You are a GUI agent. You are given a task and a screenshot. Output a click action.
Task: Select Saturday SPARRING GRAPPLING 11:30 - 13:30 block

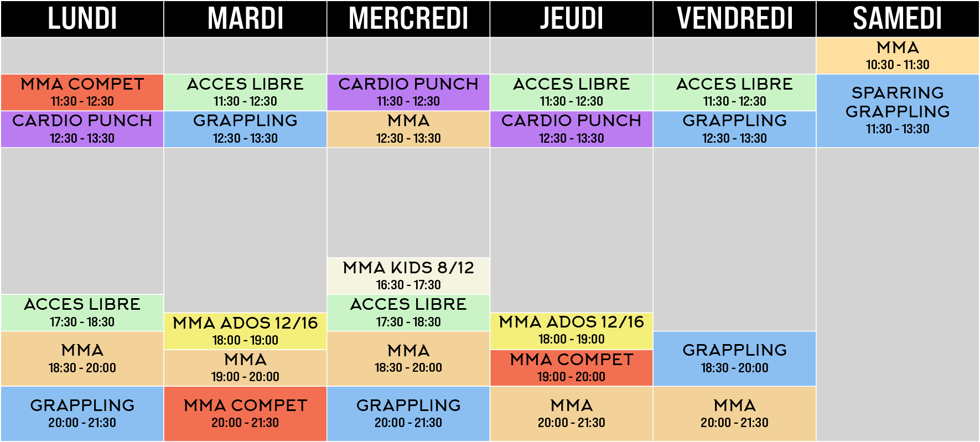coord(898,111)
